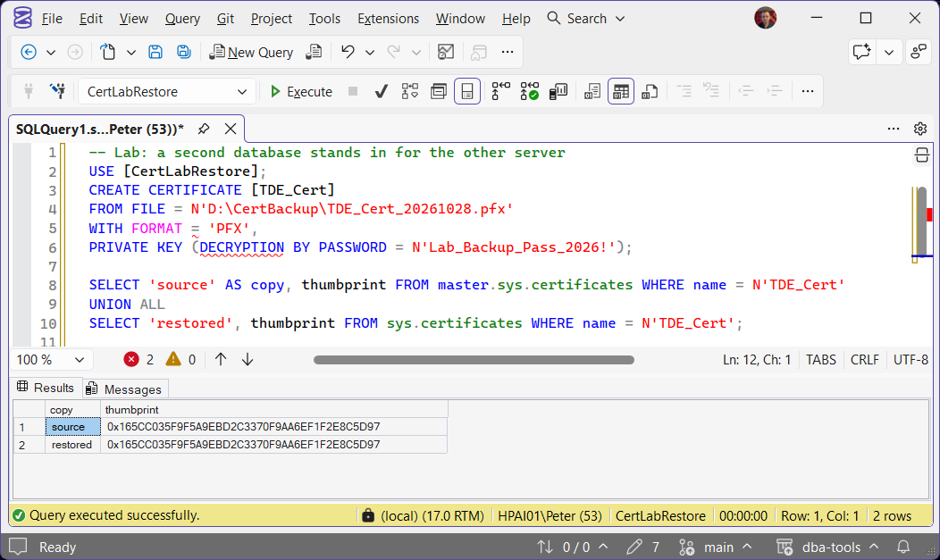Save the current query with Save icon
Image resolution: width=940 pixels, height=560 pixels.
coord(155,52)
